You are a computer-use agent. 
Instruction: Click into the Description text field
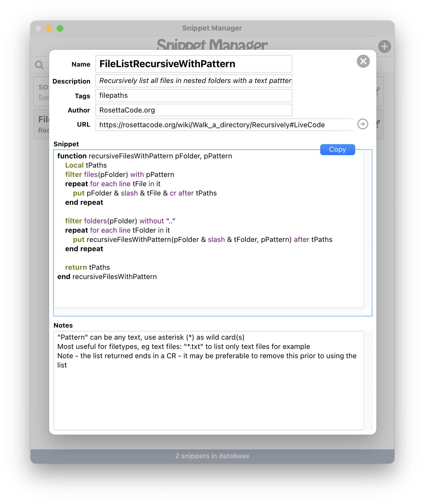point(194,81)
